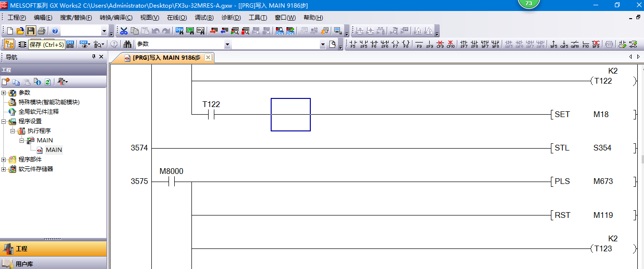Open the 在线 menu

click(x=177, y=18)
